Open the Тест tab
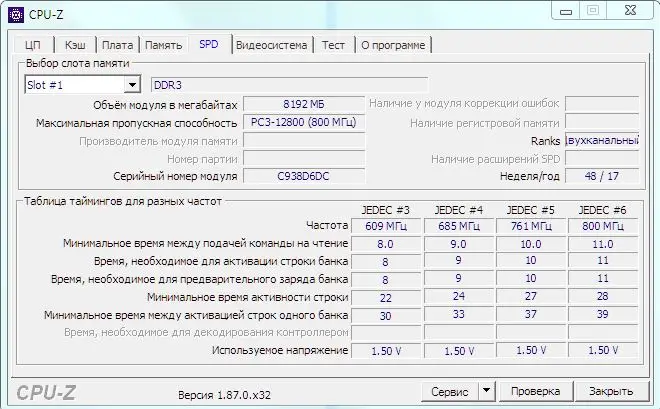The width and height of the screenshot is (660, 409). [x=333, y=45]
